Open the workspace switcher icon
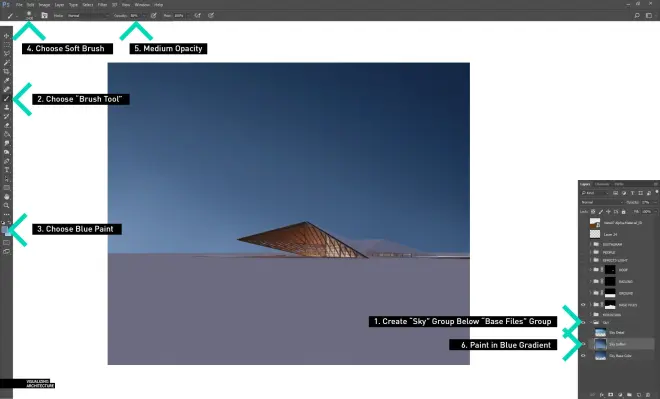 pyautogui.click(x=649, y=16)
